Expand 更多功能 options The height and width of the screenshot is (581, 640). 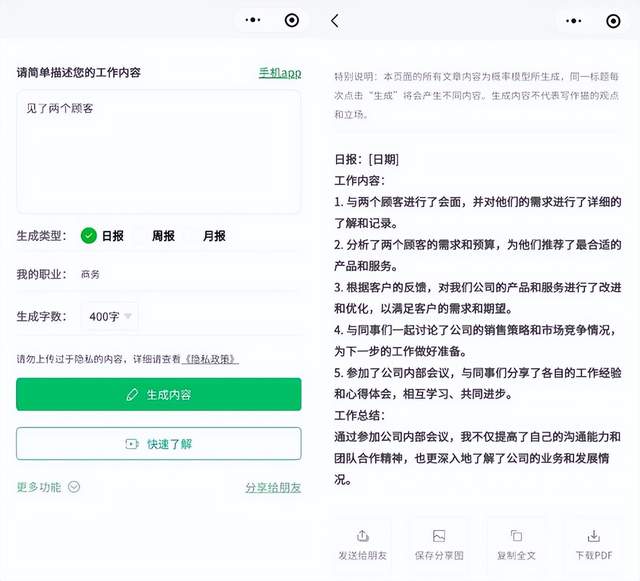(x=48, y=487)
